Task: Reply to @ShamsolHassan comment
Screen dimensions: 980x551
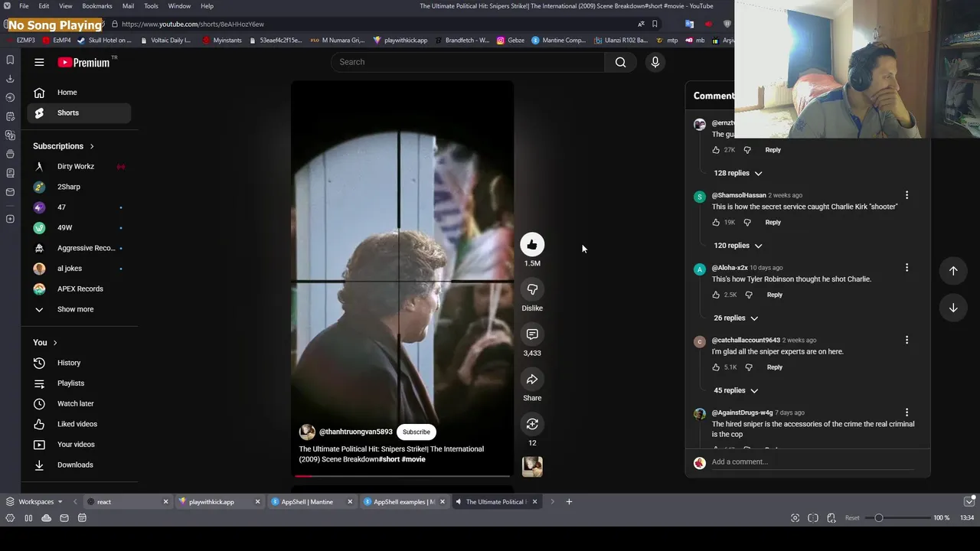Action: [x=773, y=223]
